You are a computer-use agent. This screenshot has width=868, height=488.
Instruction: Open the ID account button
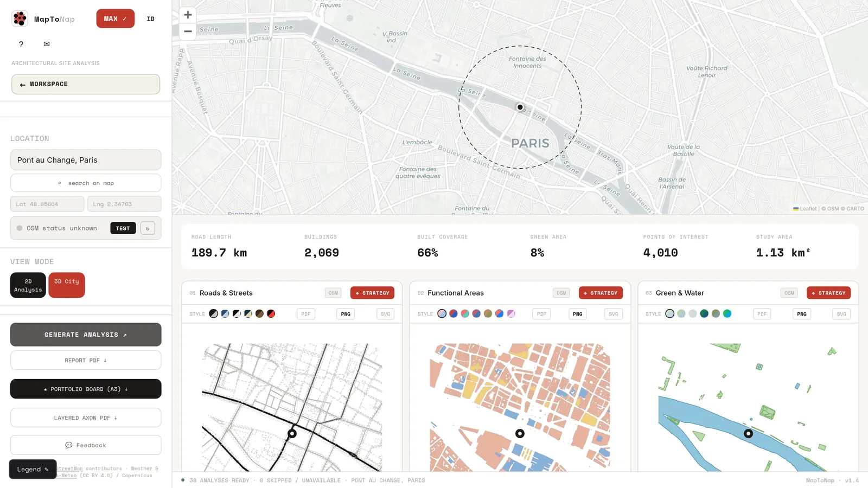pos(151,18)
